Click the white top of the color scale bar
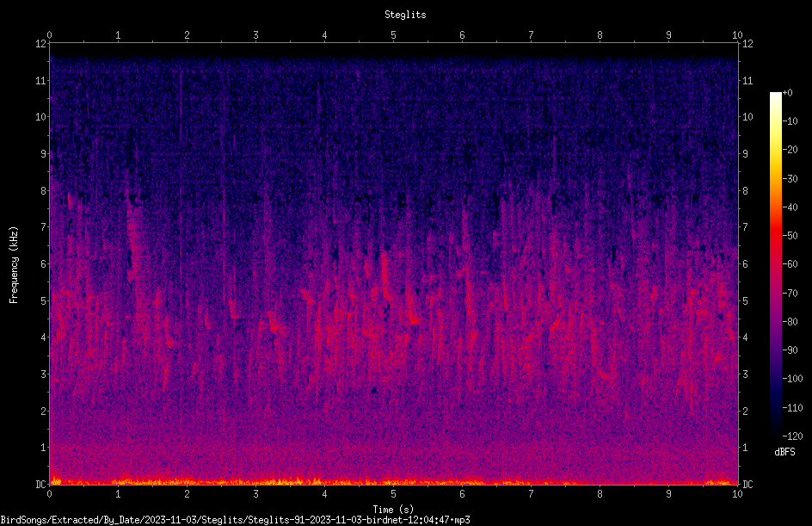 [x=775, y=96]
